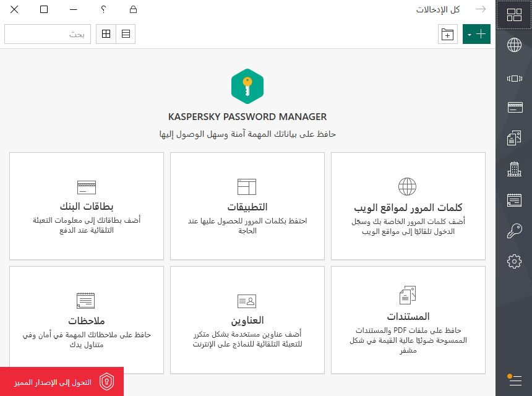Screen dimensions: 532x396
Task: Open the العناوين card
Action: [x=247, y=320]
